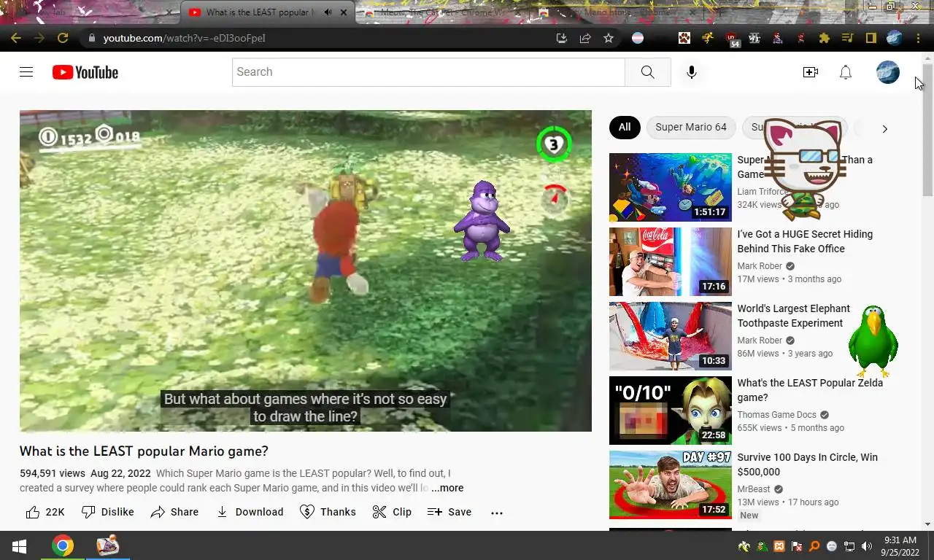Create a Clip from the video
Screen dimensions: 934x560
(x=392, y=512)
